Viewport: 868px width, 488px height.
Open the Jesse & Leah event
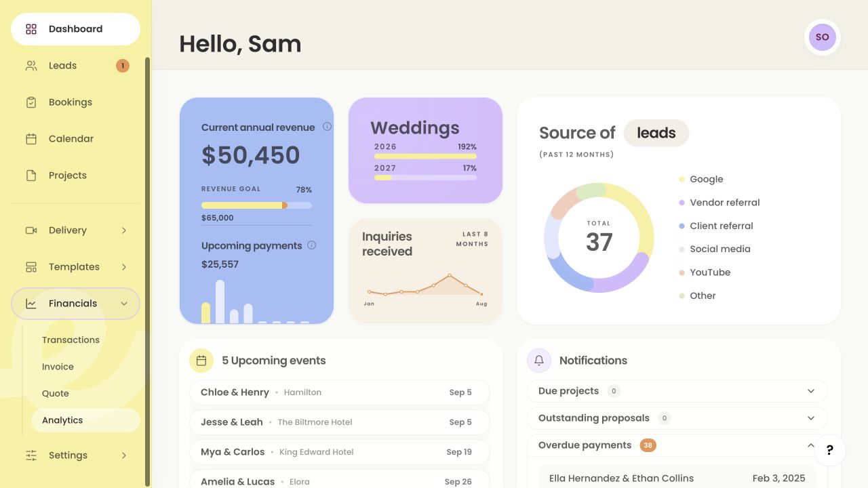pyautogui.click(x=339, y=422)
